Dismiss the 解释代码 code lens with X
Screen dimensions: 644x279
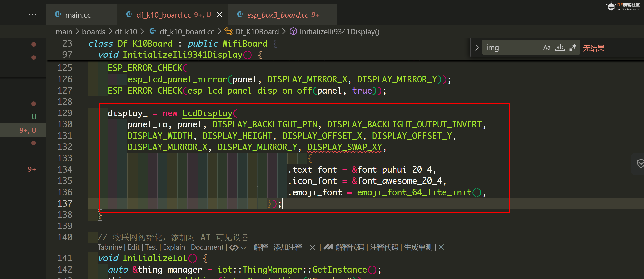point(441,247)
